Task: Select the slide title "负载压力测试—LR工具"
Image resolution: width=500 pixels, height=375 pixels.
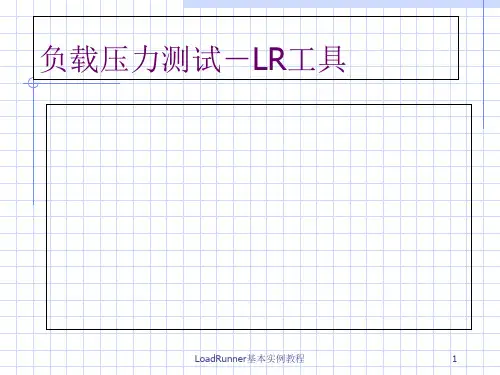Action: tap(193, 59)
